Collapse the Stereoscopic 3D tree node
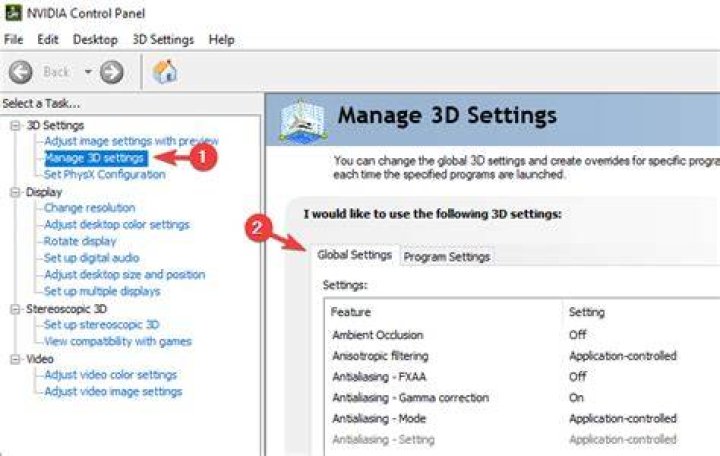The height and width of the screenshot is (456, 720). click(16, 309)
